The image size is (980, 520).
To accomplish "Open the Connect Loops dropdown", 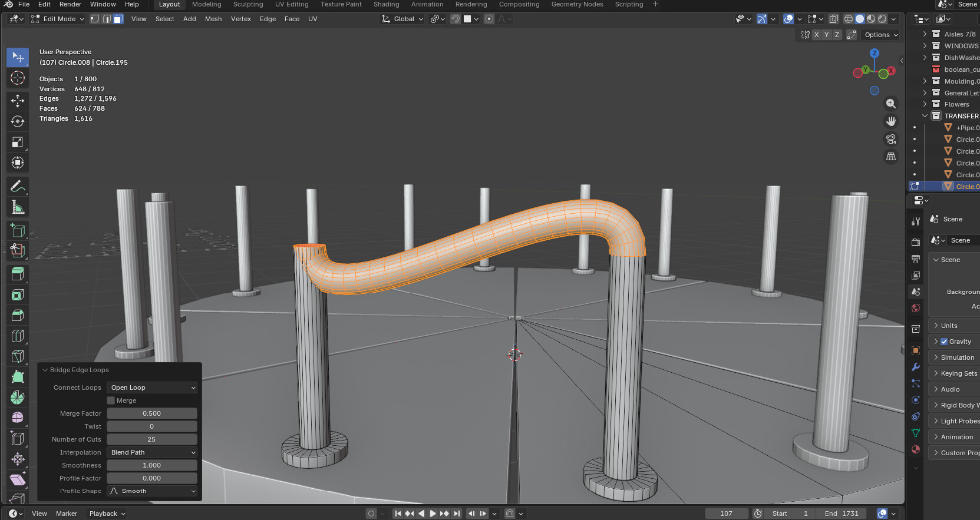I will pyautogui.click(x=152, y=387).
